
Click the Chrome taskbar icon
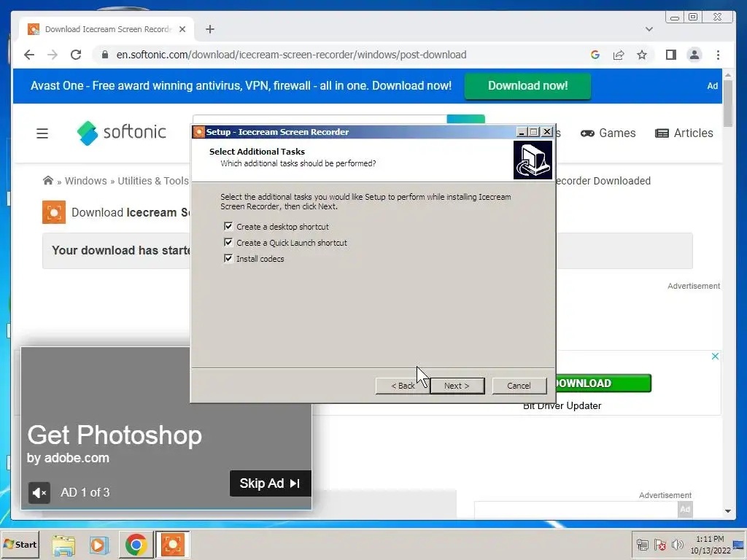coord(136,545)
